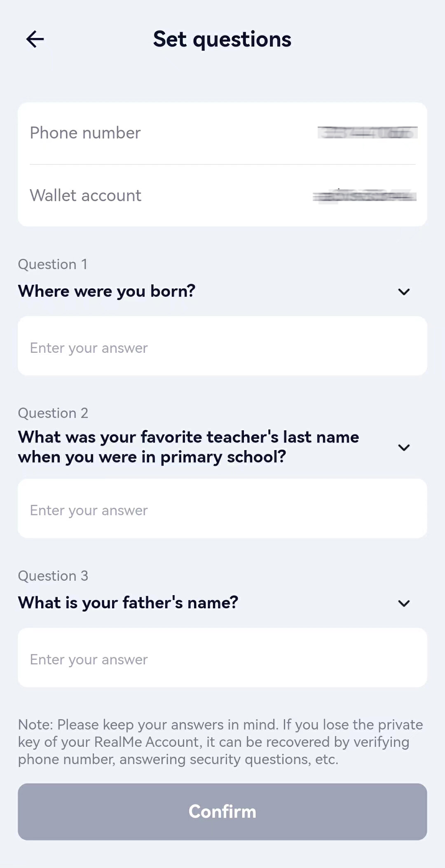The image size is (445, 868).
Task: Click the 'Set questions' page title
Action: tap(222, 40)
